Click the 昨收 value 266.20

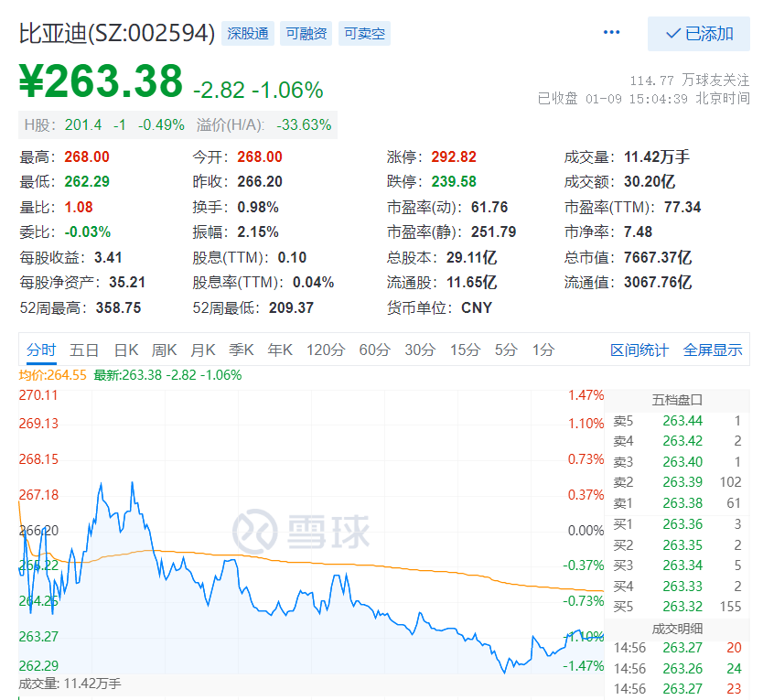[x=260, y=182]
